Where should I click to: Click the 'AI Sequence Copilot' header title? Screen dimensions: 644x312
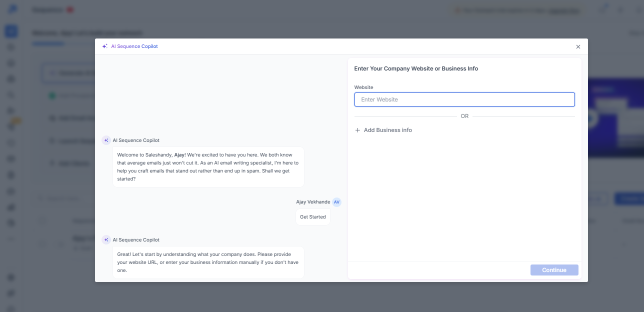point(134,46)
